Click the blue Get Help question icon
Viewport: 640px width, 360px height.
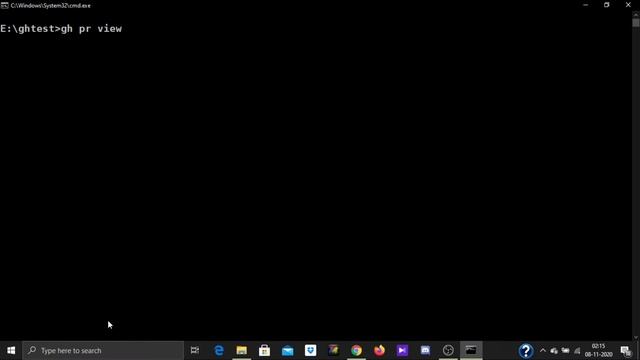pos(526,351)
